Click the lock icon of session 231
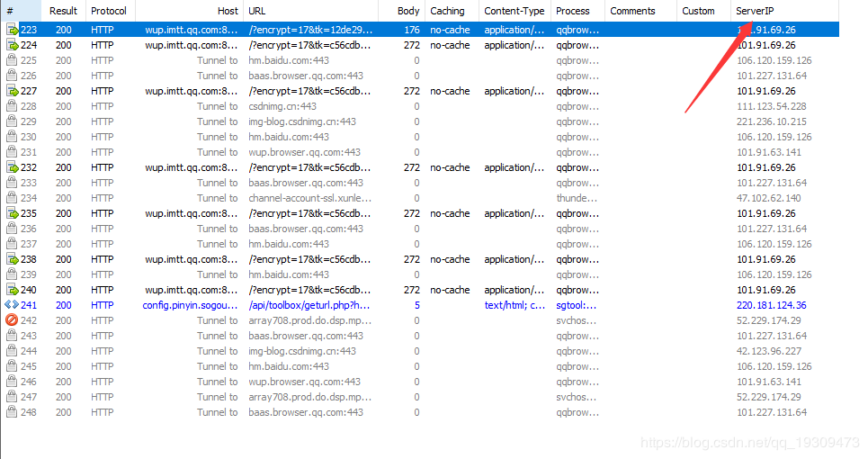The height and width of the screenshot is (459, 868). pos(12,152)
